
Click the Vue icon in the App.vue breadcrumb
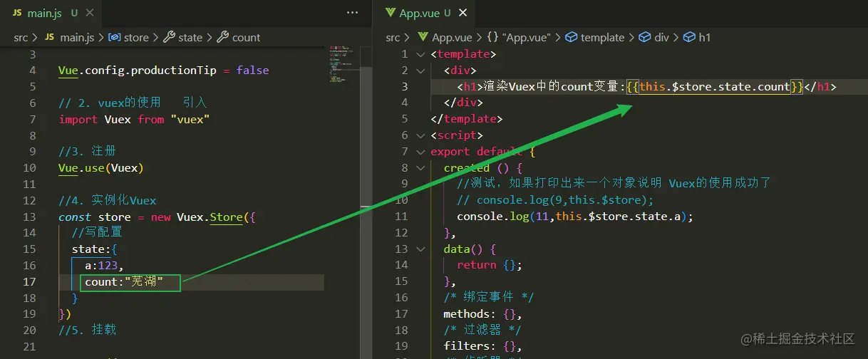point(422,37)
